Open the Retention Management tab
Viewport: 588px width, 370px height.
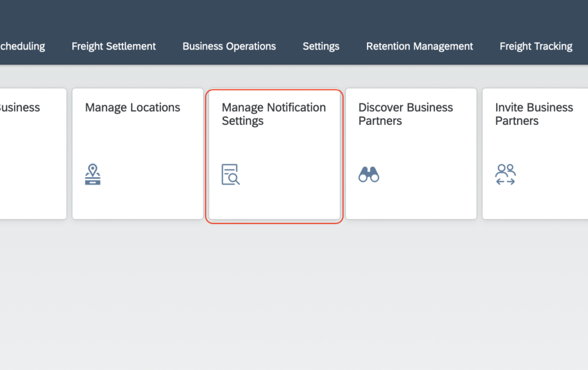click(419, 46)
